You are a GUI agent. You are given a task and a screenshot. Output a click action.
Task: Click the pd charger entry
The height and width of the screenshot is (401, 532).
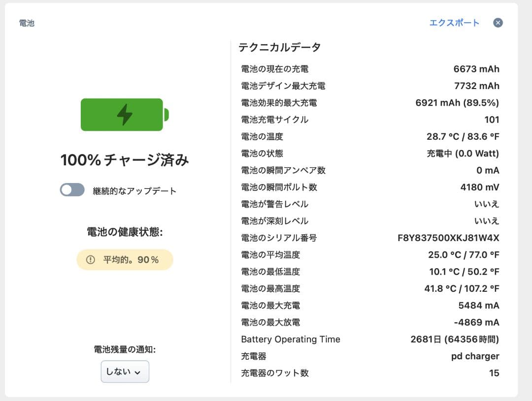click(x=474, y=356)
